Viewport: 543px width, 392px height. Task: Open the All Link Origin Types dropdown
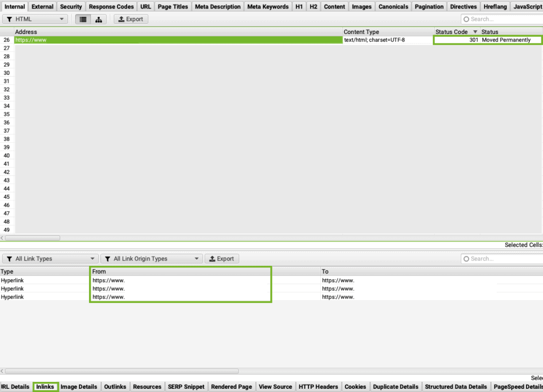click(152, 259)
